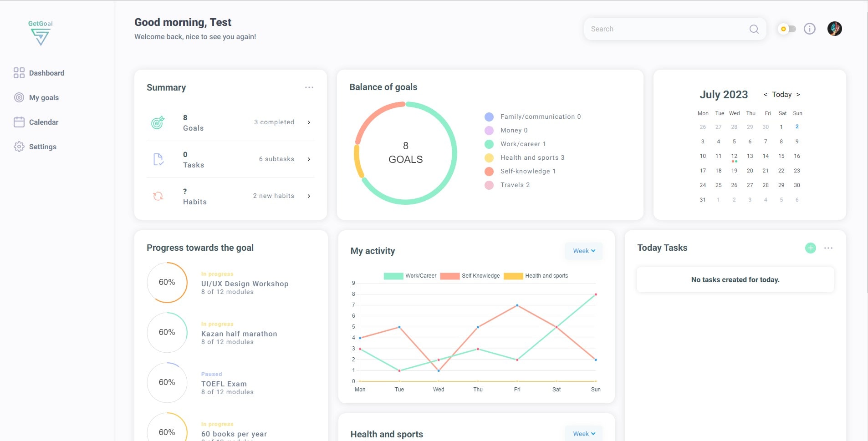Expand the Tasks row chevron
868x441 pixels.
(x=309, y=159)
